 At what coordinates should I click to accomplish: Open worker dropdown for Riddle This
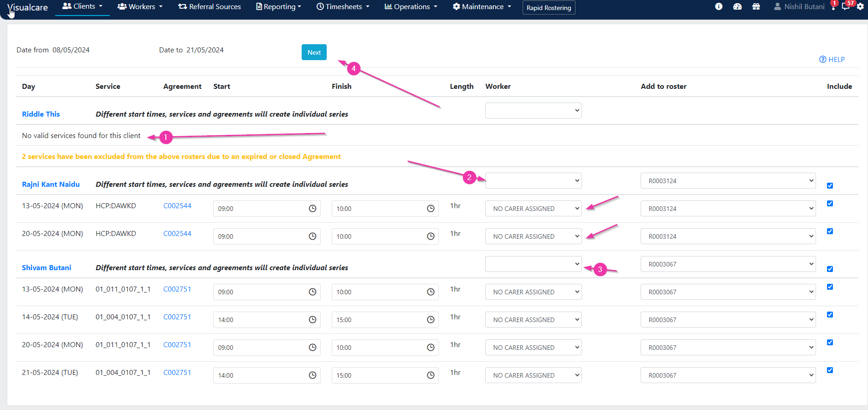pos(533,110)
